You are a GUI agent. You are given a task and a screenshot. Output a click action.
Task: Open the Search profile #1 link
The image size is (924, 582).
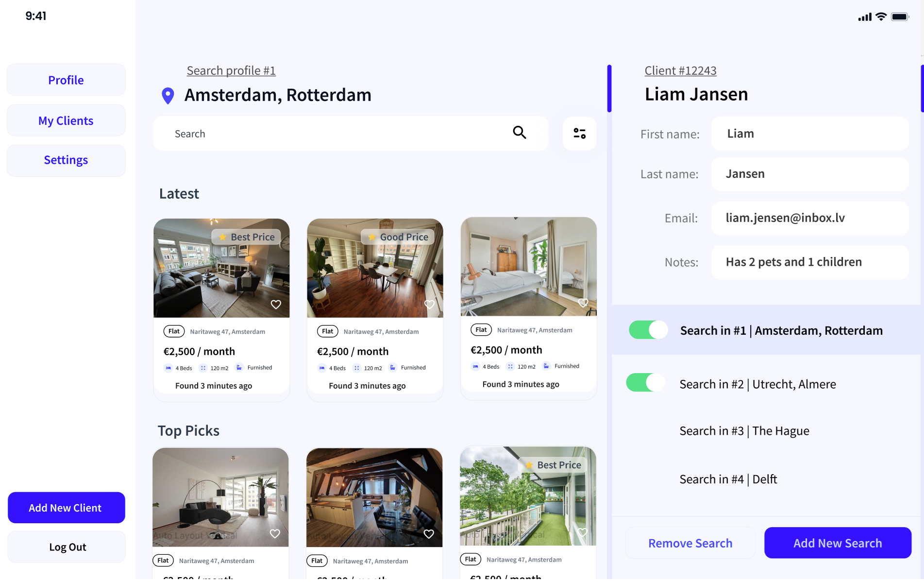click(x=231, y=70)
